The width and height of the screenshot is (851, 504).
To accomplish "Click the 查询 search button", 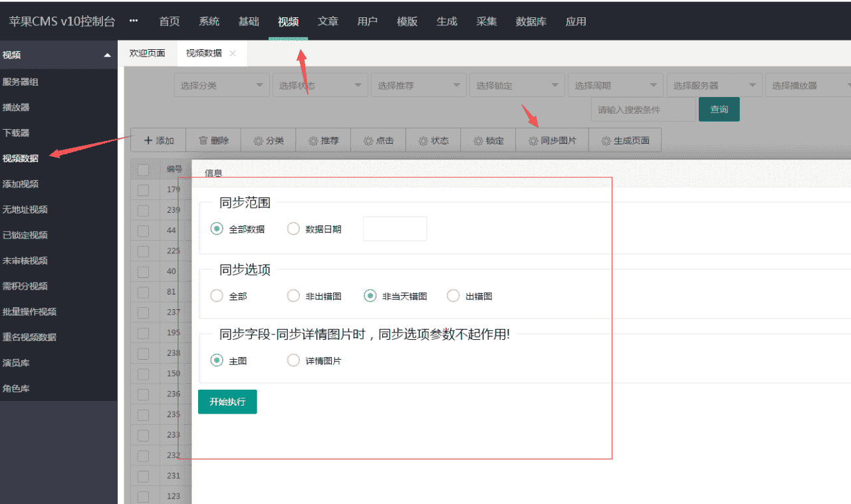I will [719, 109].
